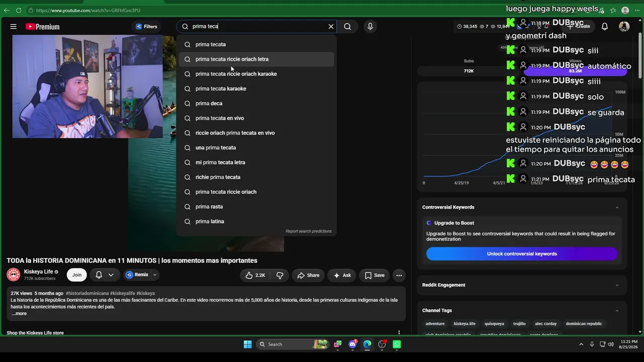Clear the search box text

pos(331,27)
